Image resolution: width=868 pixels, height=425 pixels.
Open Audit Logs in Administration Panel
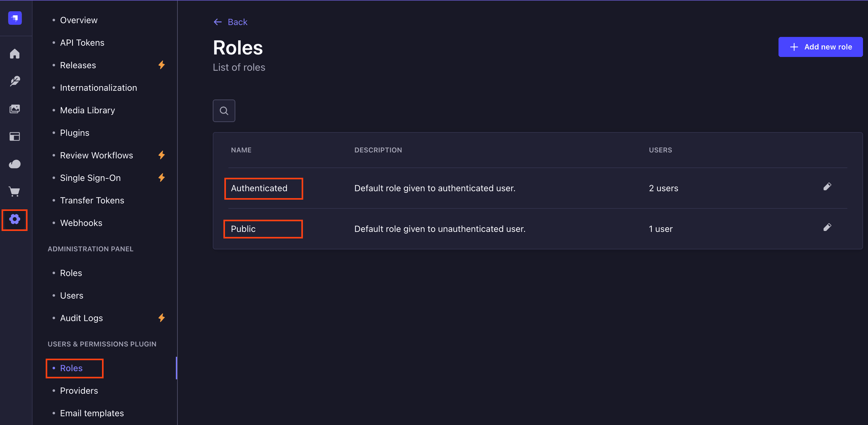click(x=81, y=318)
